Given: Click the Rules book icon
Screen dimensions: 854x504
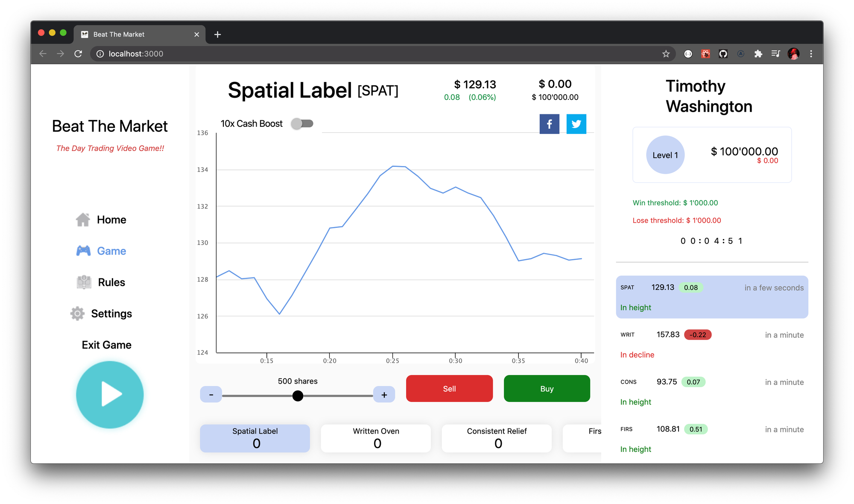Looking at the screenshot, I should (84, 282).
